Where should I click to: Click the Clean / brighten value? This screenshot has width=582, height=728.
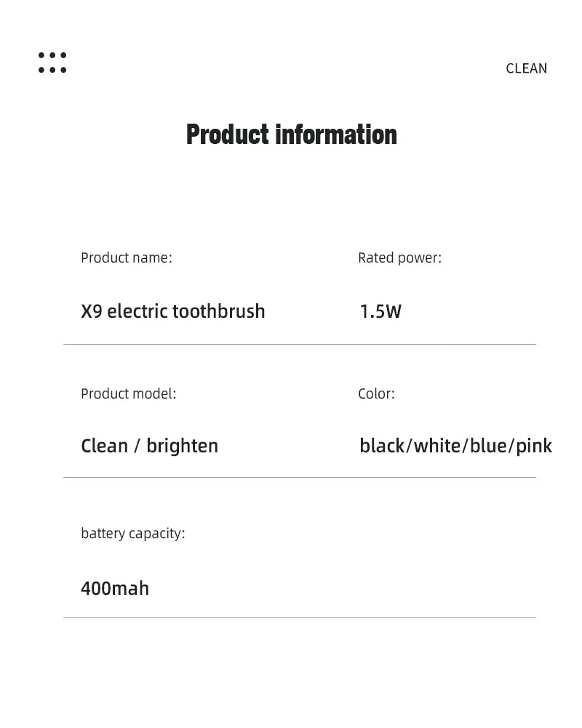pyautogui.click(x=149, y=446)
